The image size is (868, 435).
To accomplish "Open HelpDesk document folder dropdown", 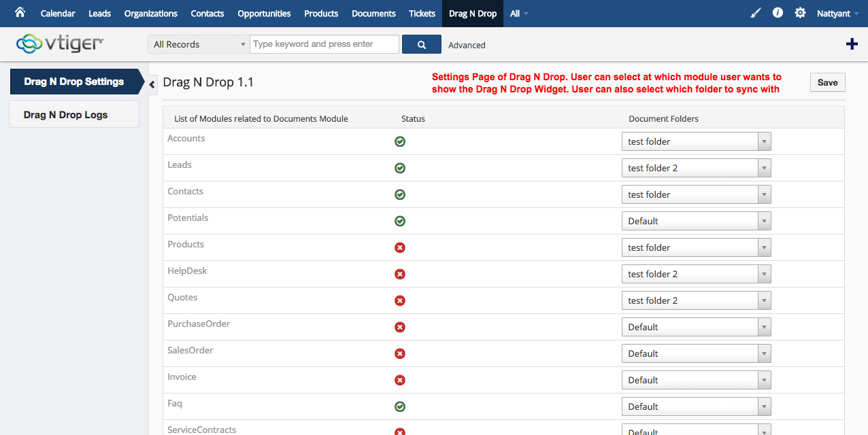I will (697, 274).
